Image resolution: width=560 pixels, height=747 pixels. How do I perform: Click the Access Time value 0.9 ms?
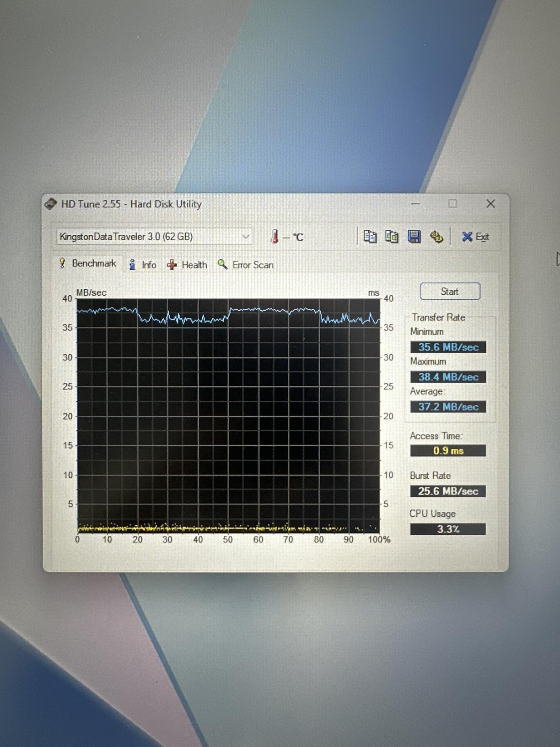pyautogui.click(x=448, y=450)
